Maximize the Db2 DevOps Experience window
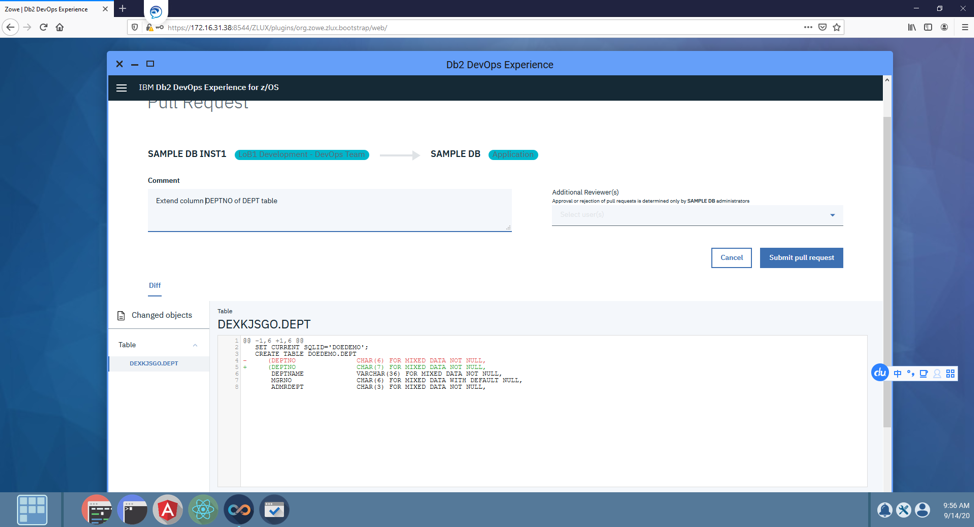This screenshot has width=974, height=527. pyautogui.click(x=150, y=64)
